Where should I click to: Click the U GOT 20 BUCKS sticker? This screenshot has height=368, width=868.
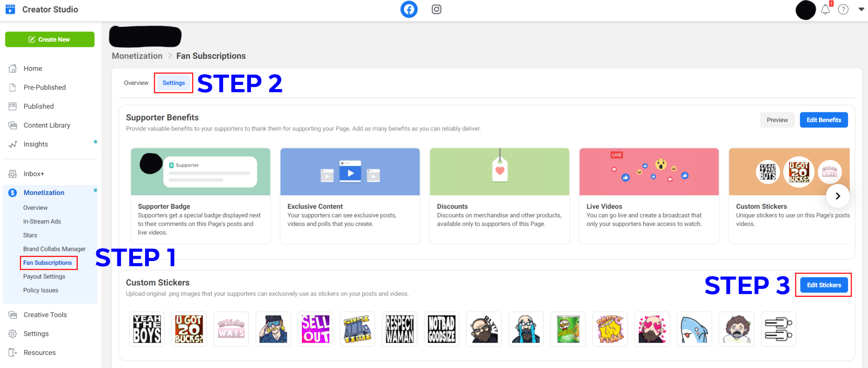189,329
